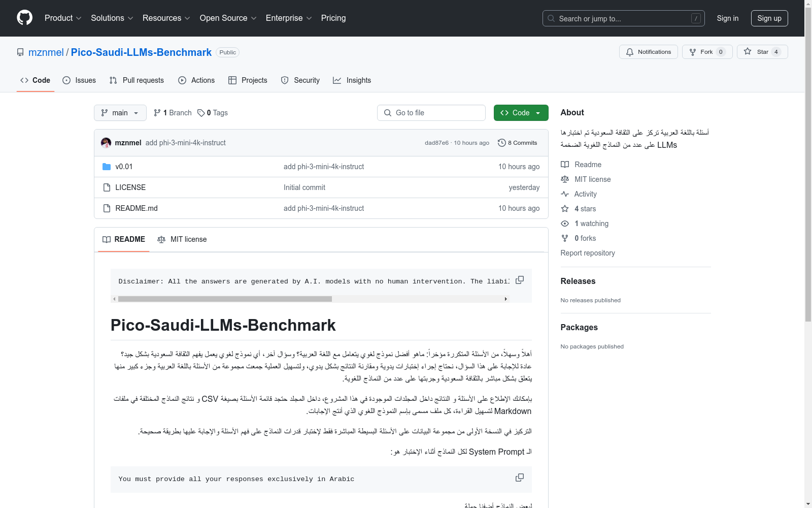Screen dimensions: 812x508
Task: Open the README.md file
Action: click(x=137, y=208)
